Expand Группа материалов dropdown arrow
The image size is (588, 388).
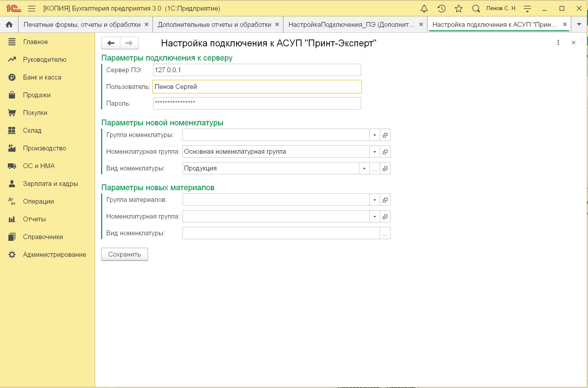(375, 200)
